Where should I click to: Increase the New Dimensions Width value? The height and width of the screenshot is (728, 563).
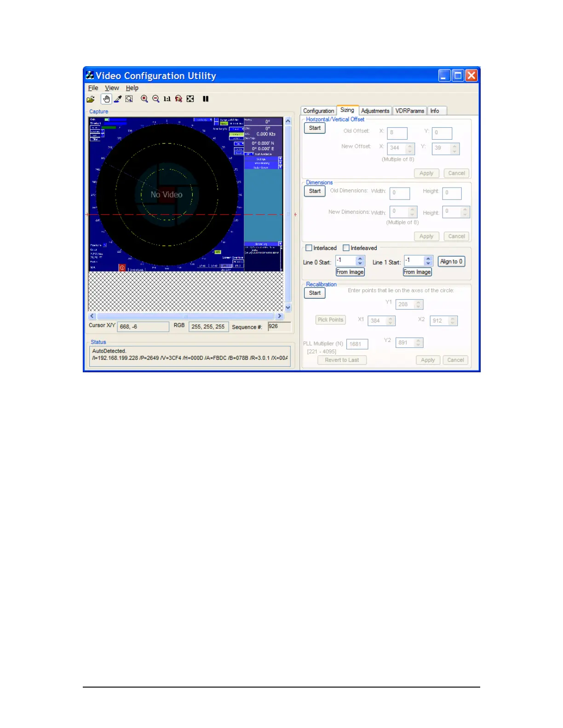[413, 210]
